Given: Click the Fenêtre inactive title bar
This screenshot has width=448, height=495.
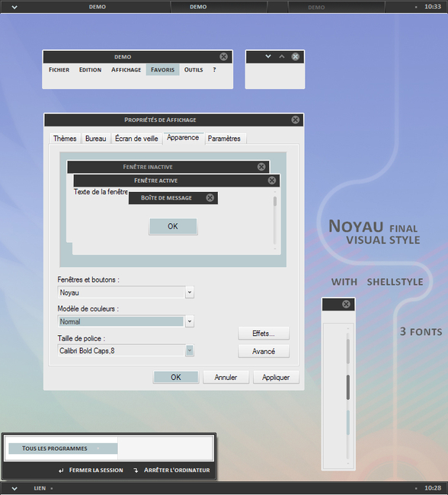Looking at the screenshot, I should click(x=168, y=167).
